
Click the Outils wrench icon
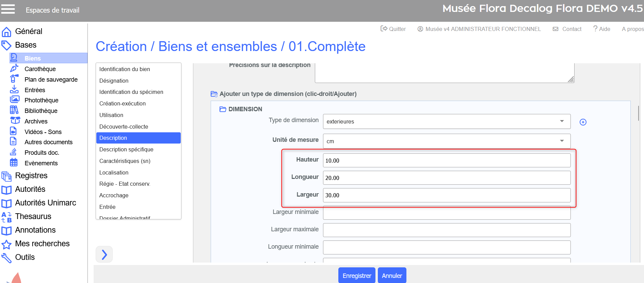tap(6, 258)
